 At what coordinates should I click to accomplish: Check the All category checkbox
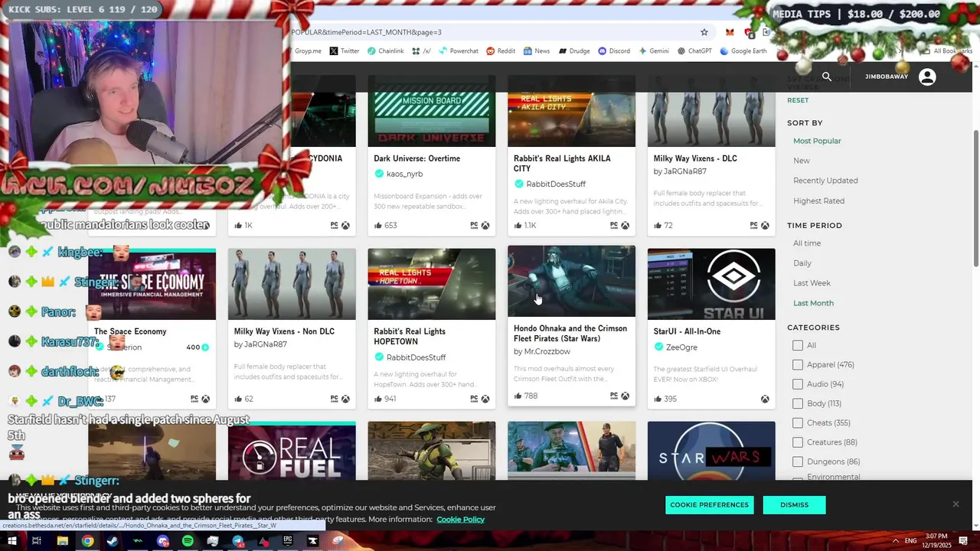click(798, 345)
